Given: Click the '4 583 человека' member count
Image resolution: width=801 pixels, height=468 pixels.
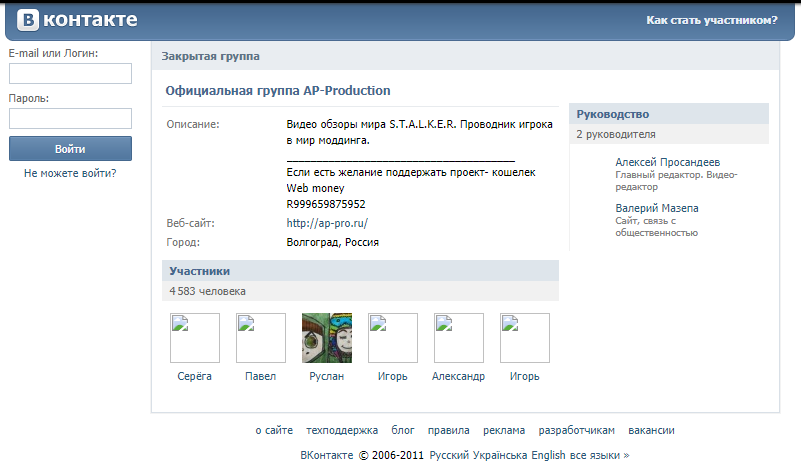Looking at the screenshot, I should pos(207,291).
